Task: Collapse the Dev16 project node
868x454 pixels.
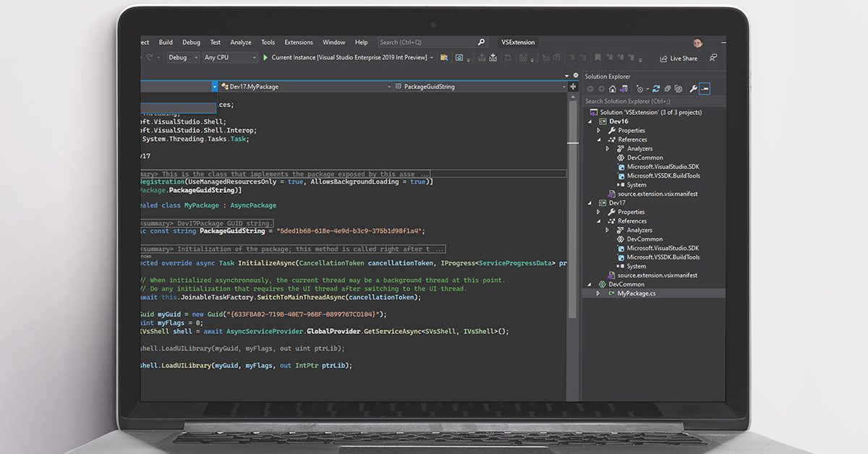Action: point(590,121)
